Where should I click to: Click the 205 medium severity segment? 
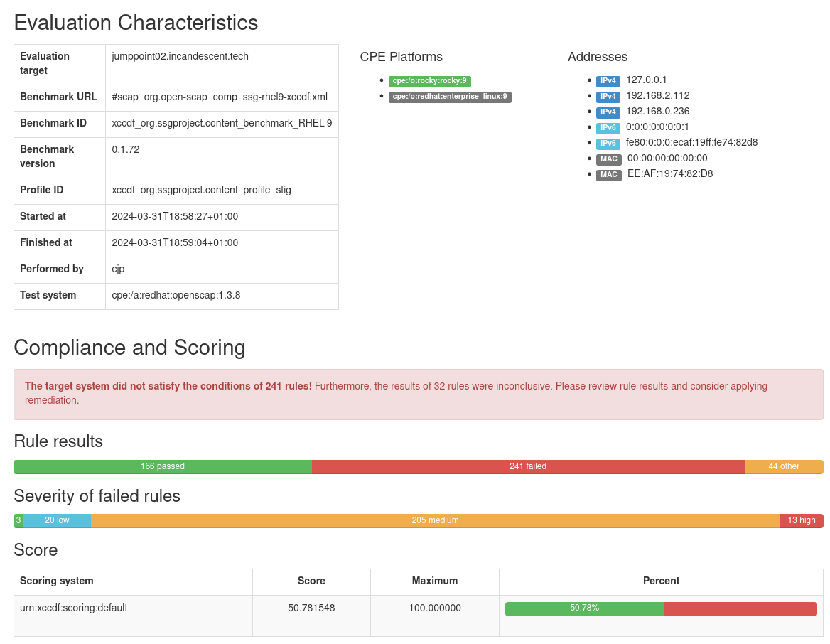[435, 521]
